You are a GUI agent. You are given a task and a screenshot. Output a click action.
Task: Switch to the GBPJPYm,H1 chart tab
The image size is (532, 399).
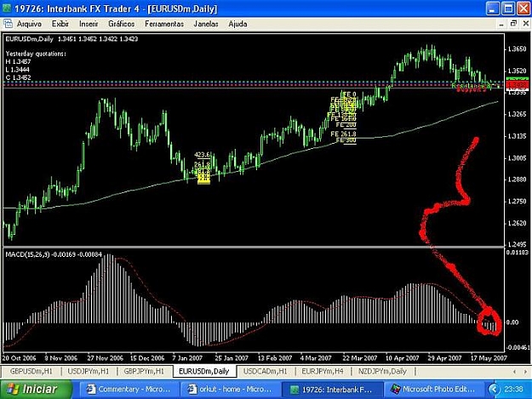(144, 371)
